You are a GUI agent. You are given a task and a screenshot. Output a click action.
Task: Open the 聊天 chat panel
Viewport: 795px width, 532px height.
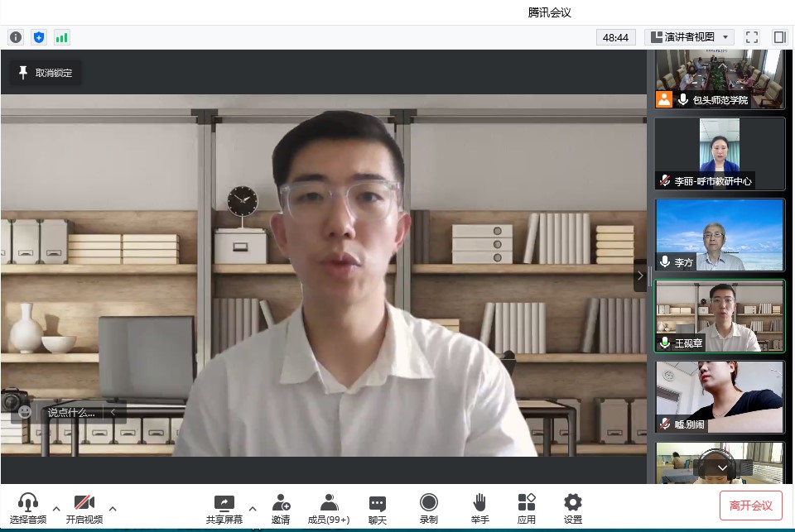tap(377, 508)
